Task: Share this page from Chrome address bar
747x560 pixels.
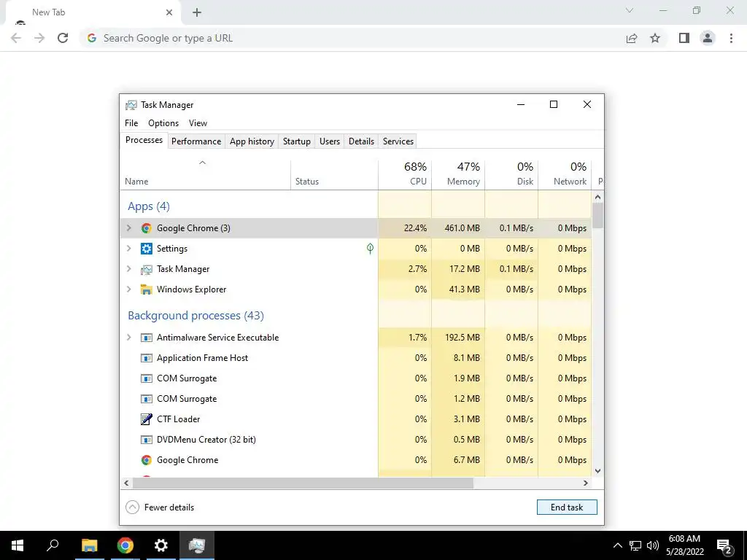Action: 632,38
